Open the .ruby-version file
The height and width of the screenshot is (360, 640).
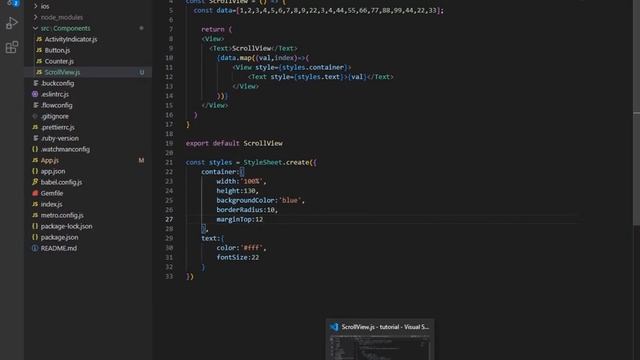coord(60,138)
